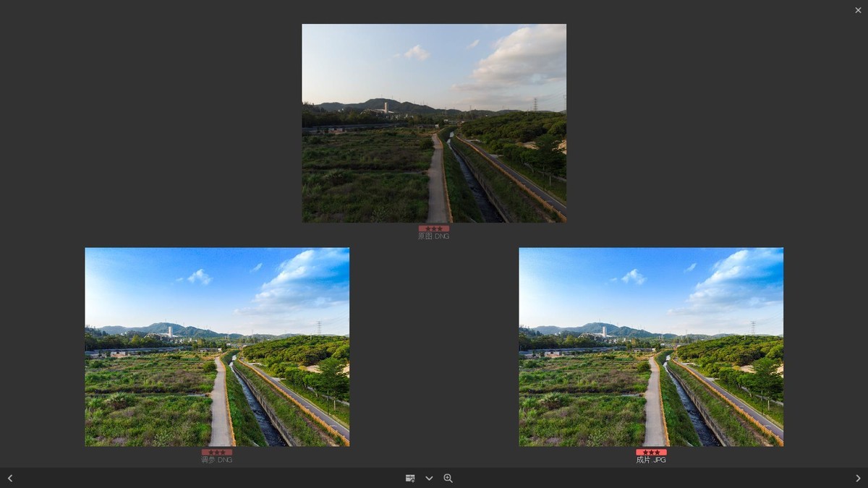Screen dimensions: 868x488
Task: Click the 成片.JPG filename label
Action: [651, 460]
